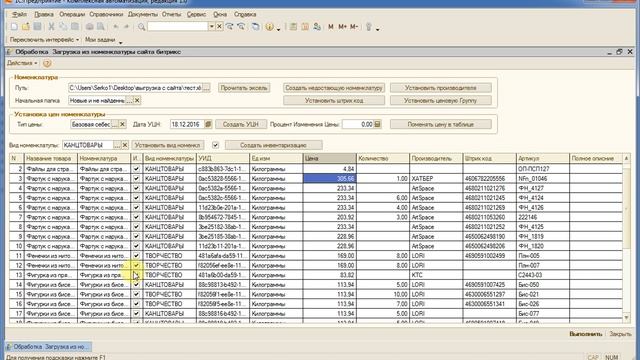
Task: Open dropdown arrow next to lightbulb icon
Action: (x=378, y=29)
